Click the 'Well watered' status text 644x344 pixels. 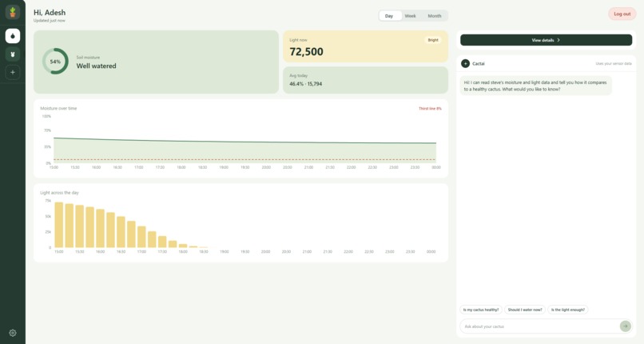click(96, 66)
